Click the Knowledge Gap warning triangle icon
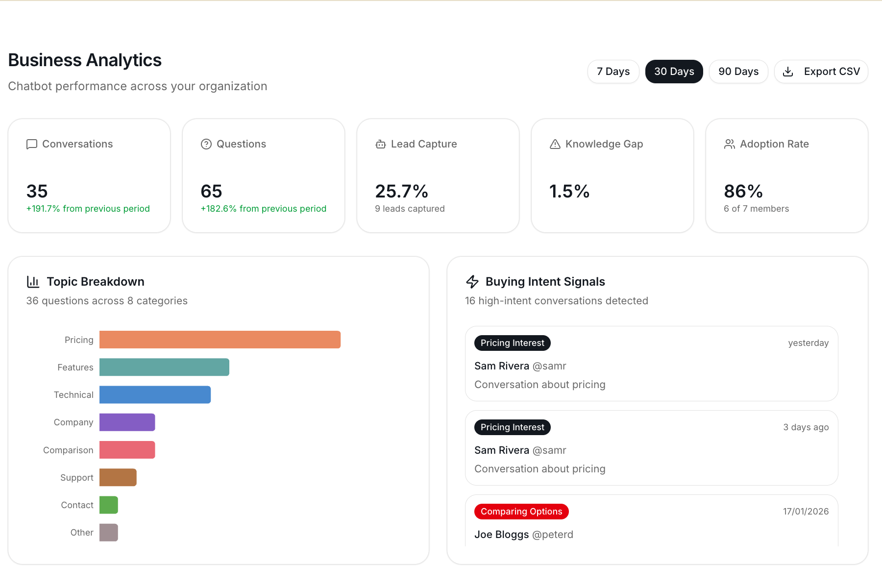 (555, 144)
